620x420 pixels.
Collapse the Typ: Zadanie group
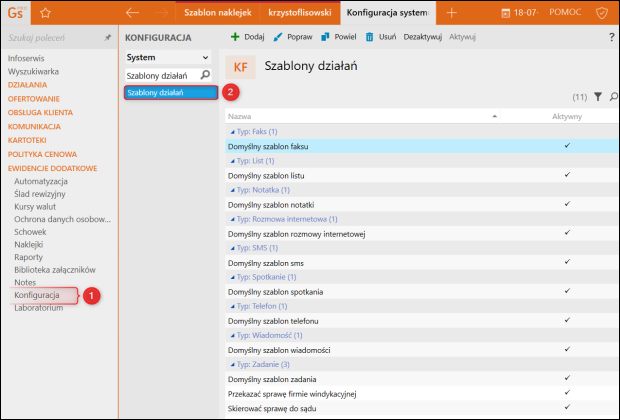pyautogui.click(x=232, y=365)
